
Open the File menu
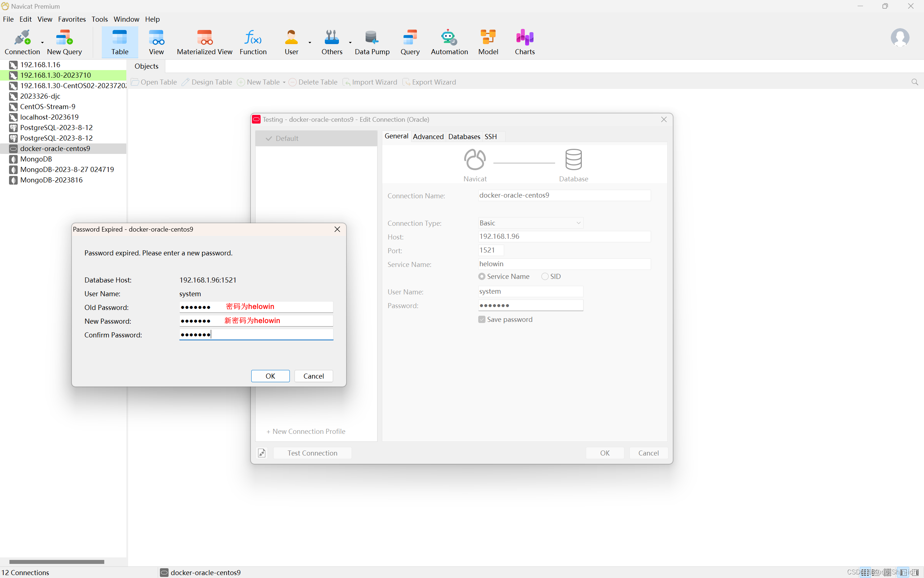click(8, 19)
